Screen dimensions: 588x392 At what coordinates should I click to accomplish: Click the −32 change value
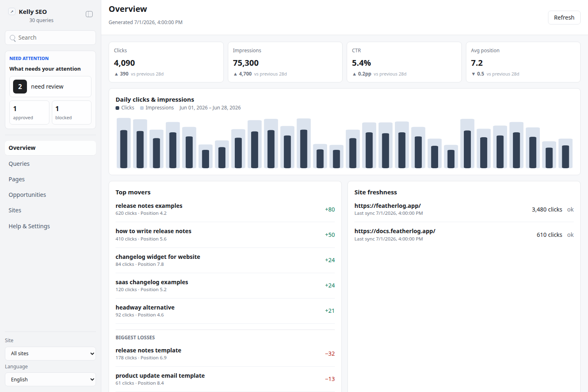click(x=330, y=354)
